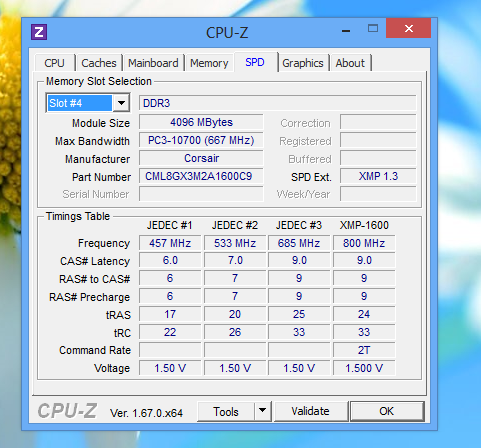Select the PC3-10700 (667 MHz) value
This screenshot has height=448, width=481.
pos(201,140)
